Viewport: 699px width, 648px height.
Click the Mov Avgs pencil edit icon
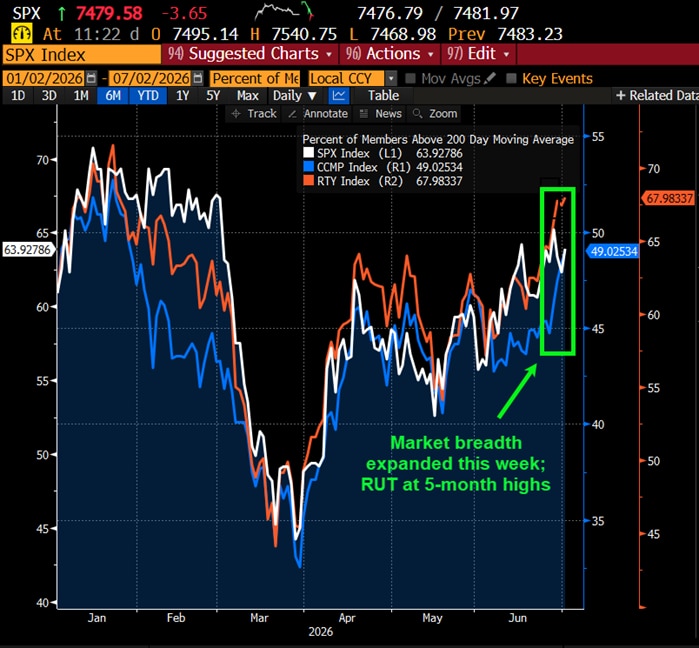point(489,78)
